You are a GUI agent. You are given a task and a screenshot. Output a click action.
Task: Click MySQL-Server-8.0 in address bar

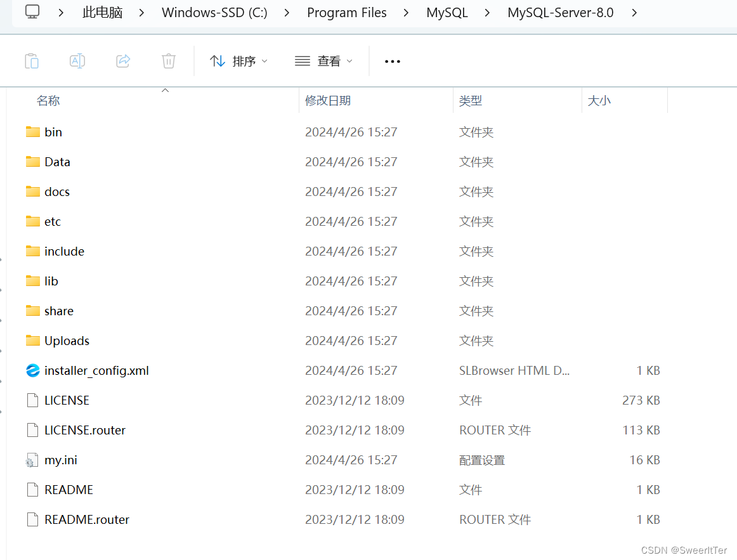[x=560, y=13]
